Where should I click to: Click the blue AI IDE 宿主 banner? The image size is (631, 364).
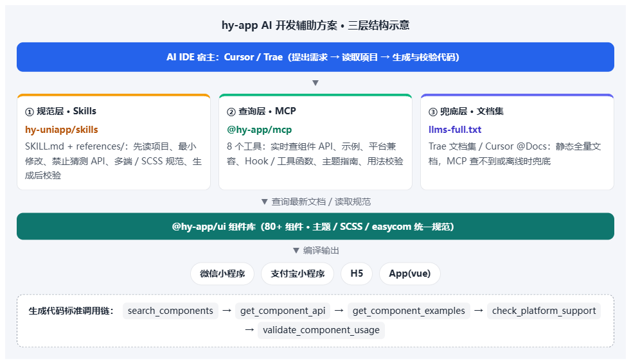point(315,57)
